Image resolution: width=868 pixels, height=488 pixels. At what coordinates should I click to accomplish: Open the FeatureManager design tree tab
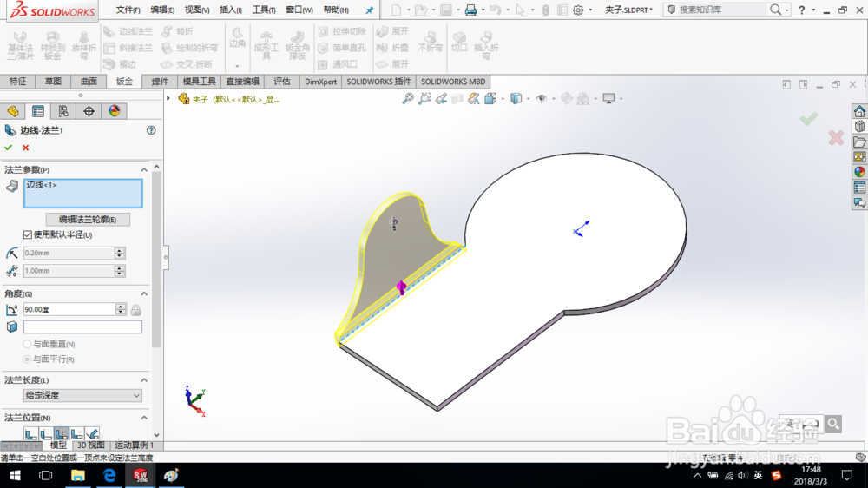pos(13,111)
